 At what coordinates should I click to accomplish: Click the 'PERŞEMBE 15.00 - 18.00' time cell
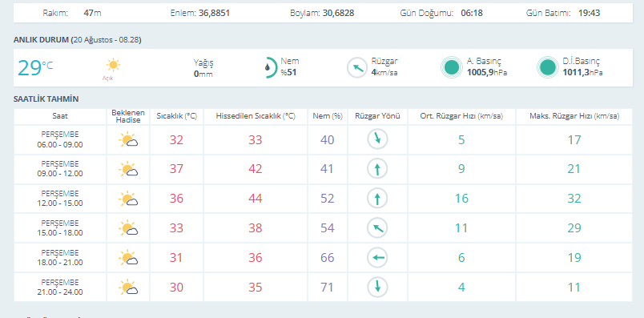point(60,228)
